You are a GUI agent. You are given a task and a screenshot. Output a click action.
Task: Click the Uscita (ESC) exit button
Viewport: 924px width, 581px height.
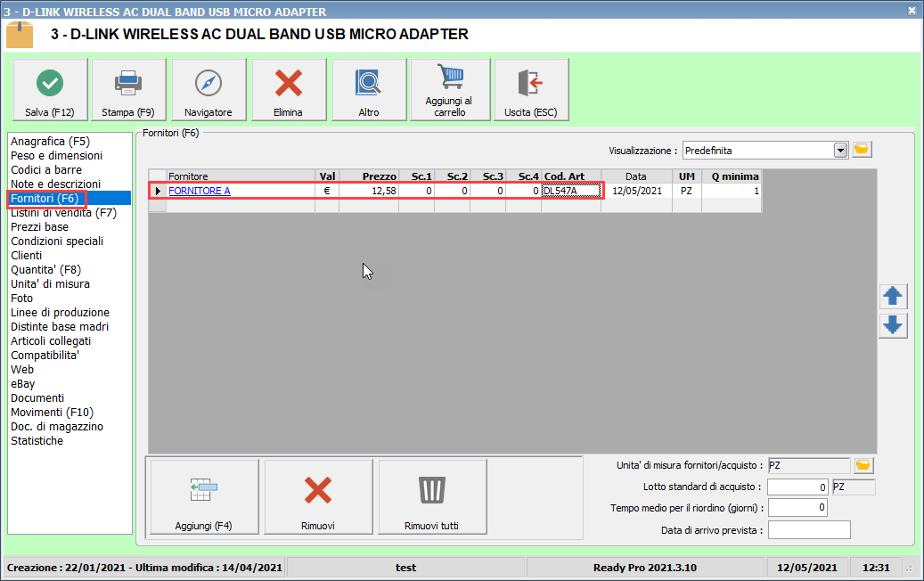click(531, 90)
